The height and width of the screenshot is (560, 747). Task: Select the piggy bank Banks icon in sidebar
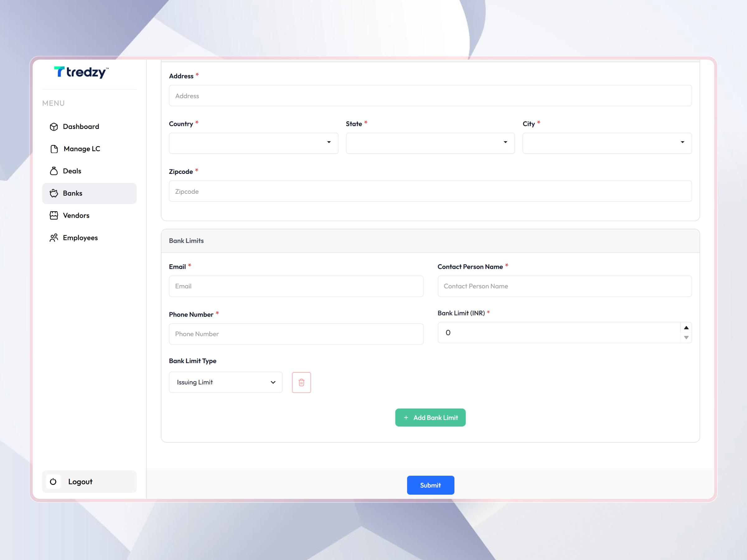click(54, 193)
